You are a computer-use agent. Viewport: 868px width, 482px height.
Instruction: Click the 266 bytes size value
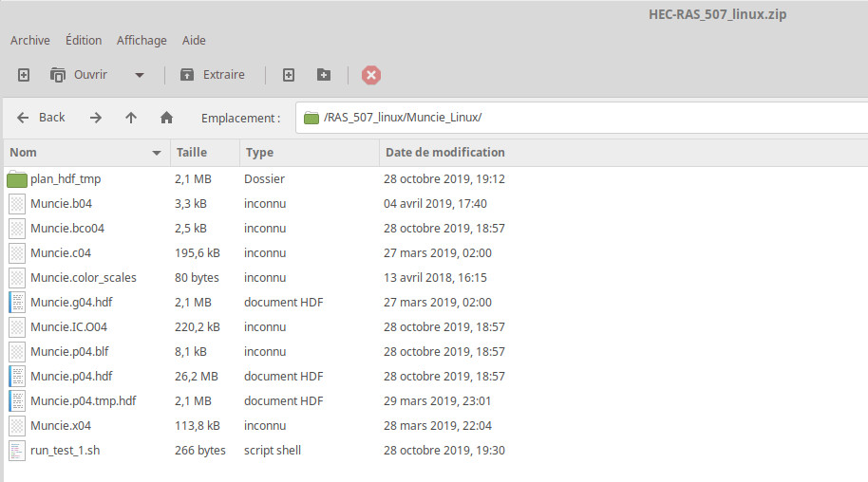coord(200,451)
